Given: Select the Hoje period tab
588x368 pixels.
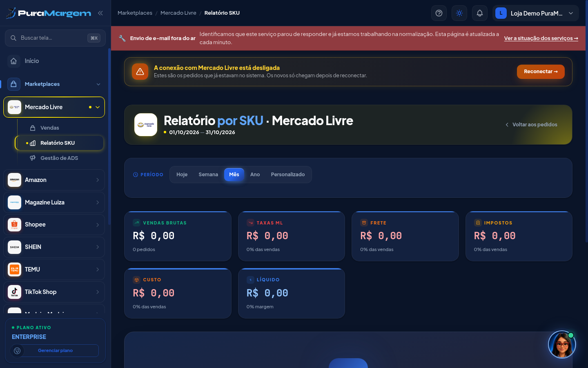Looking at the screenshot, I should click(182, 175).
